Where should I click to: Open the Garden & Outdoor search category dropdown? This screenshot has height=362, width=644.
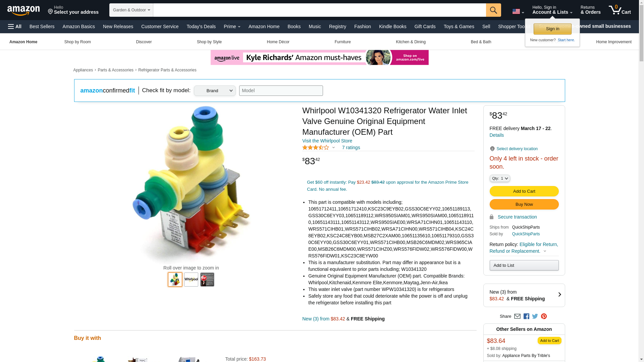click(x=131, y=10)
